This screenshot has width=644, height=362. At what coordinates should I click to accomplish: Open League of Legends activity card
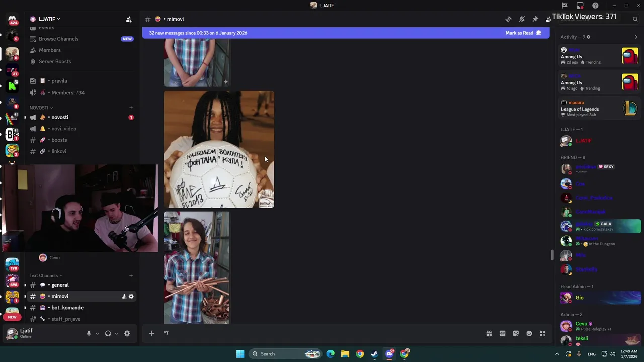(599, 108)
